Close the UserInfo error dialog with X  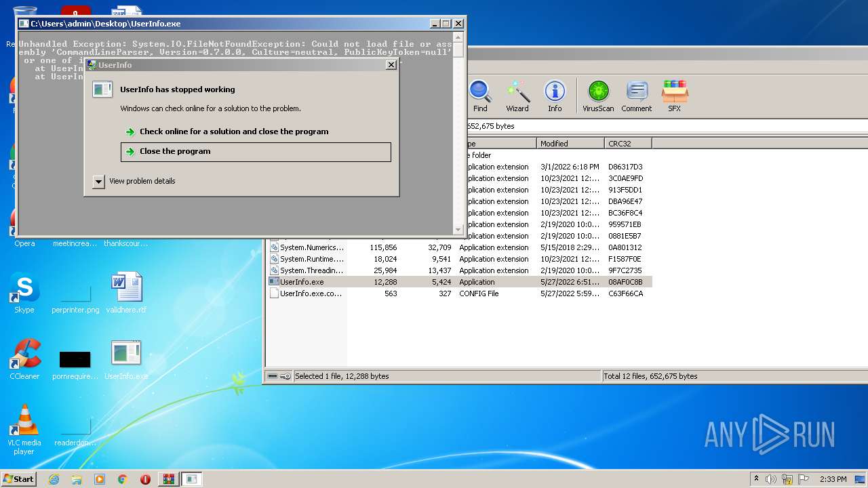391,65
